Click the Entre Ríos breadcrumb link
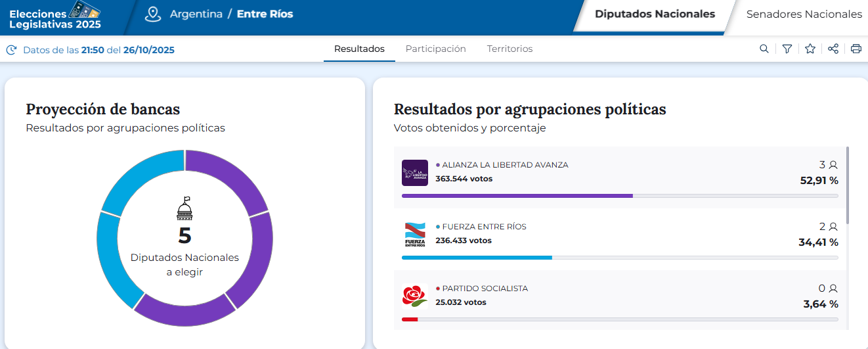This screenshot has height=349, width=868. click(x=265, y=14)
